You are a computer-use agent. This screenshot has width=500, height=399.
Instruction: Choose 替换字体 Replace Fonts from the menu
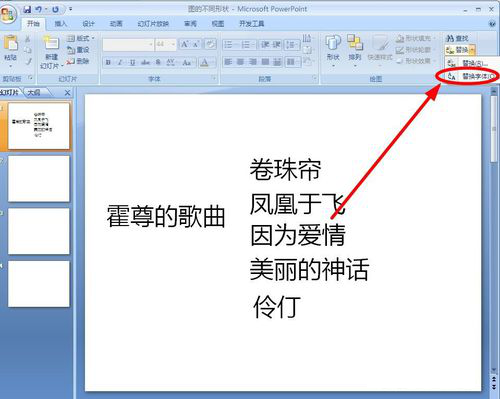[471, 76]
